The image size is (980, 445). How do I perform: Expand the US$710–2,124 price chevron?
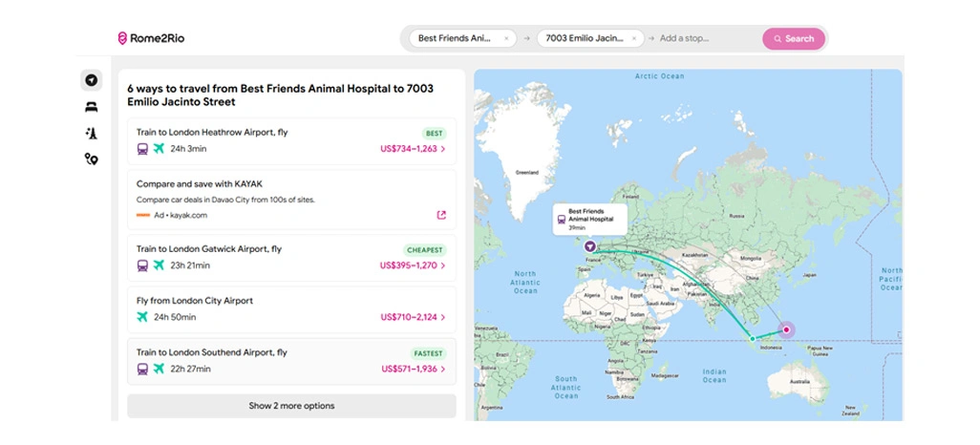[x=443, y=317]
